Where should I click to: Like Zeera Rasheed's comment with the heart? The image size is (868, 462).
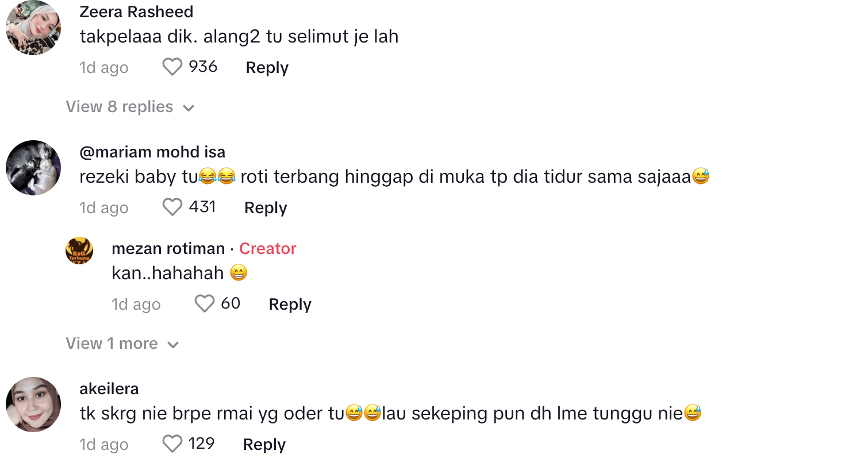point(172,67)
